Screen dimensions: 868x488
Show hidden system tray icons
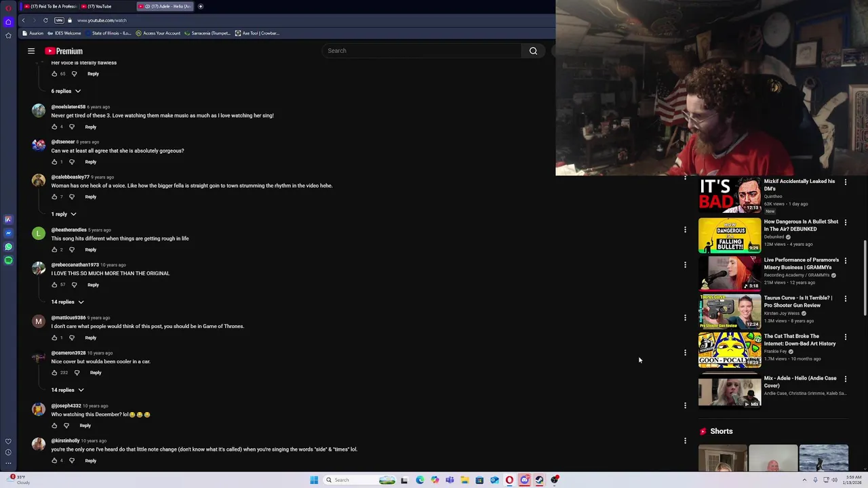click(805, 480)
